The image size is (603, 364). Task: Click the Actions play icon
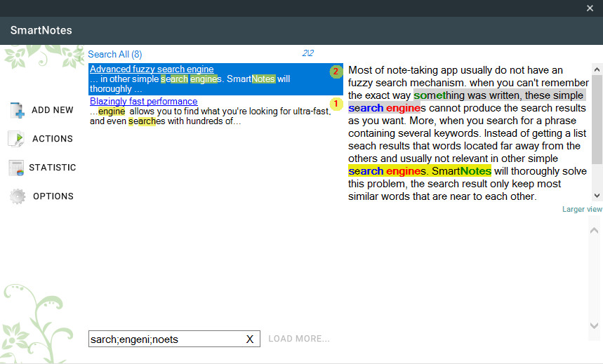[x=16, y=139]
